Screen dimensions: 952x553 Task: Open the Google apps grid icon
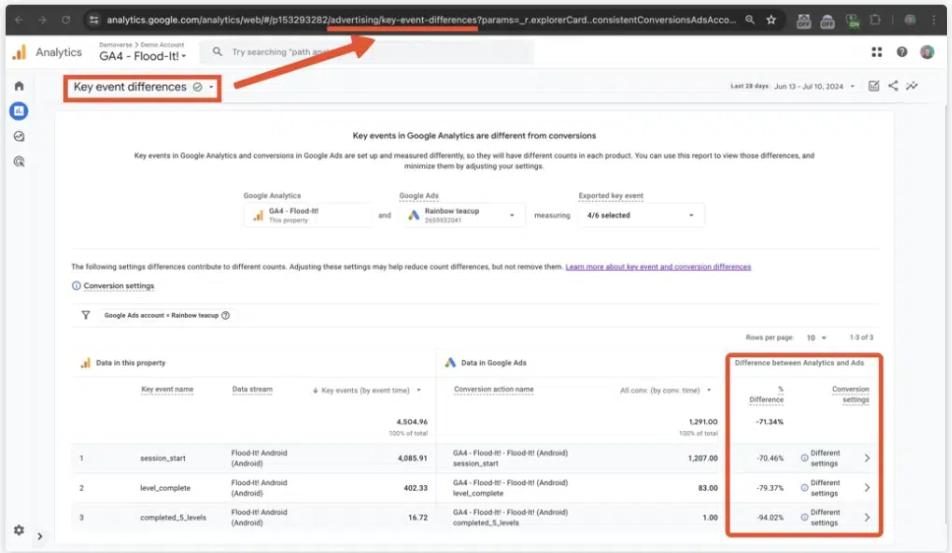coord(877,52)
